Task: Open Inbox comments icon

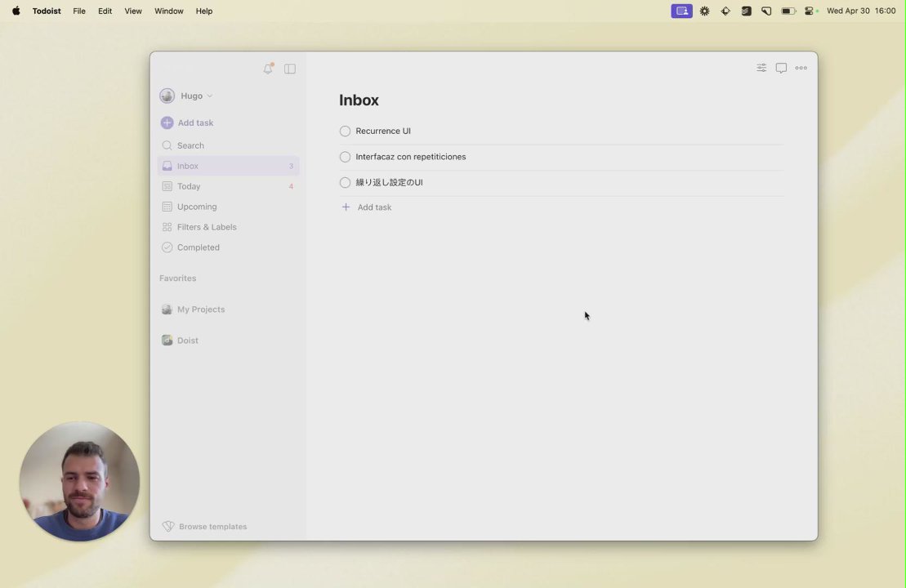Action: (781, 68)
